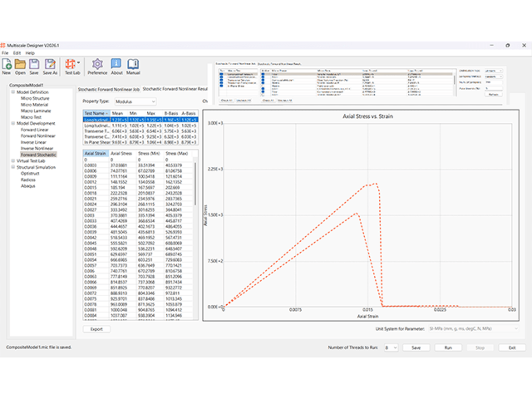The image size is (532, 399).
Task: Collapse the Structural Simulation tree node
Action: 13,167
